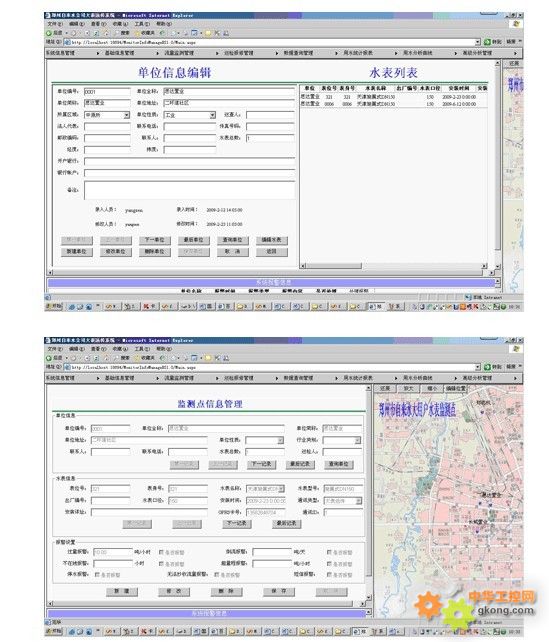Click Back icon in 单位信息编辑 browser toolbar

49,33
